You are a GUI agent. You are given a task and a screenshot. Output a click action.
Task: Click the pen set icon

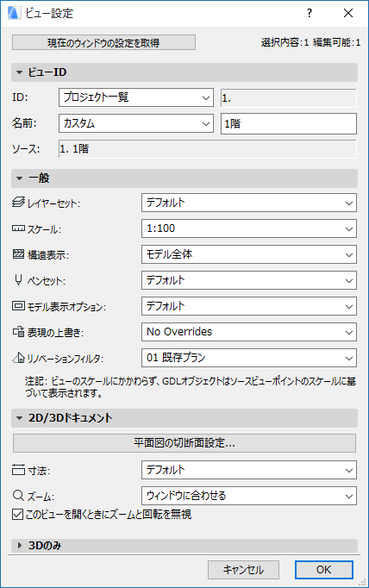pos(18,280)
